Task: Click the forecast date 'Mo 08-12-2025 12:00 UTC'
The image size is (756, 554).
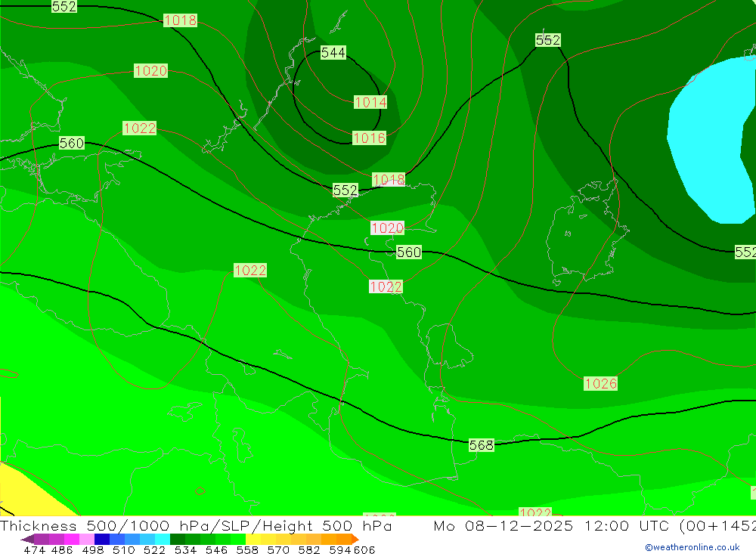Action: click(553, 525)
